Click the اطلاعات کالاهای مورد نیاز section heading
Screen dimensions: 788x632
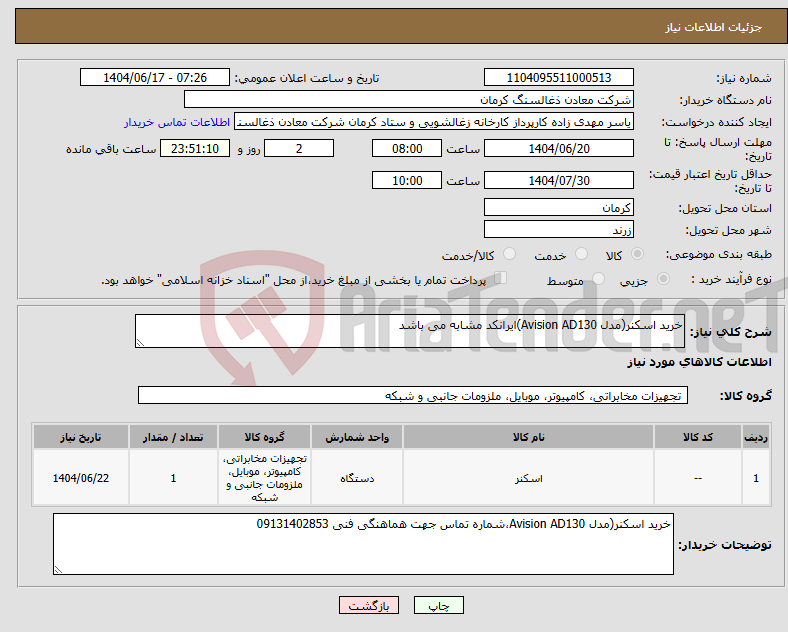(699, 362)
